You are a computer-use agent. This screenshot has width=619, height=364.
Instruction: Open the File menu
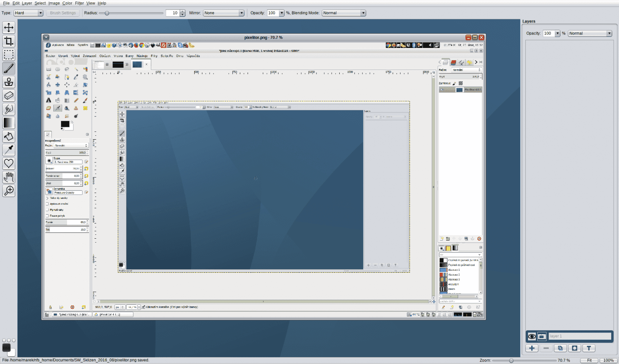(7, 3)
